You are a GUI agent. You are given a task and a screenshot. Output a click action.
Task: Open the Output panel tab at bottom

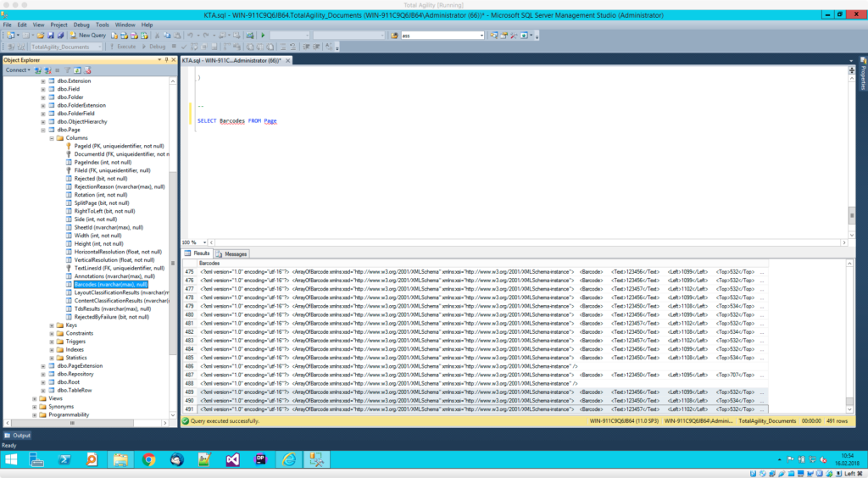coord(17,436)
